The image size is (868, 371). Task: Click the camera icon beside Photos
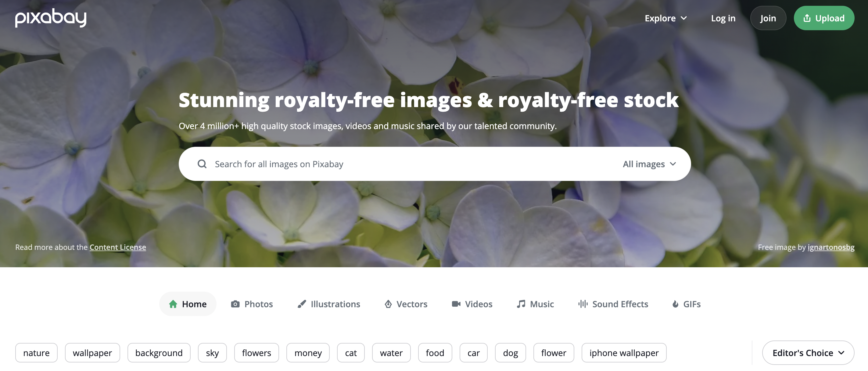[235, 304]
